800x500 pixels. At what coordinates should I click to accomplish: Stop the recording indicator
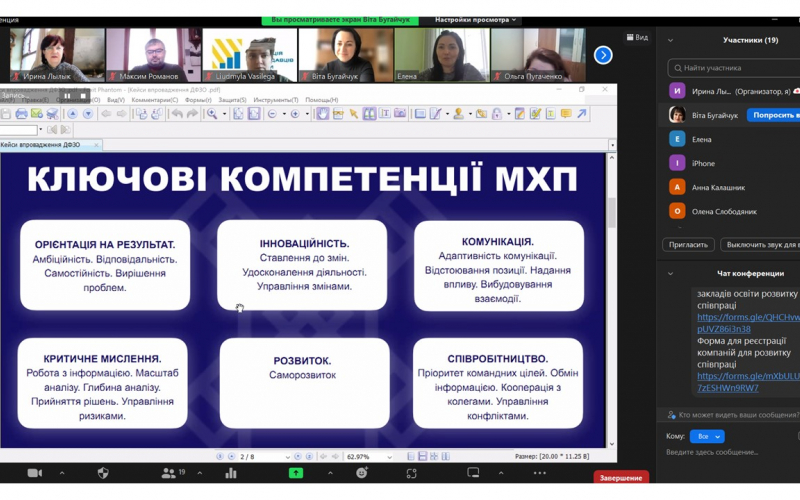[x=83, y=95]
